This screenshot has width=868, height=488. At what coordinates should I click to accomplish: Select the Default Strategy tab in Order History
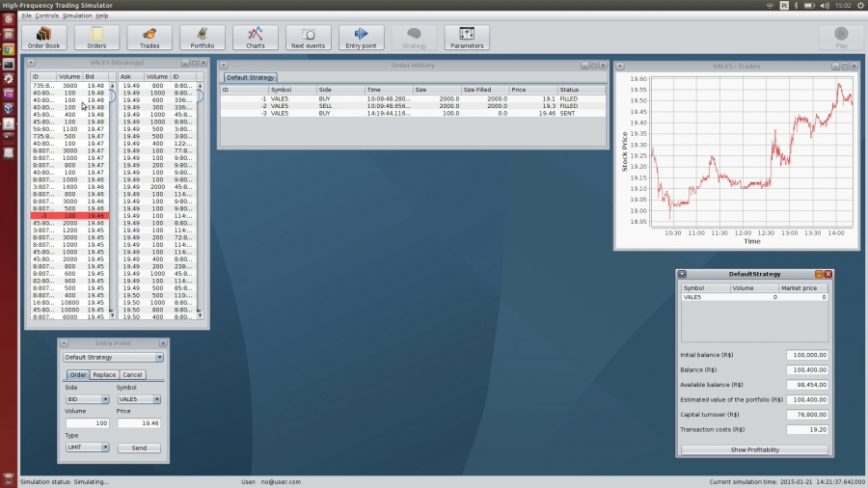point(250,77)
